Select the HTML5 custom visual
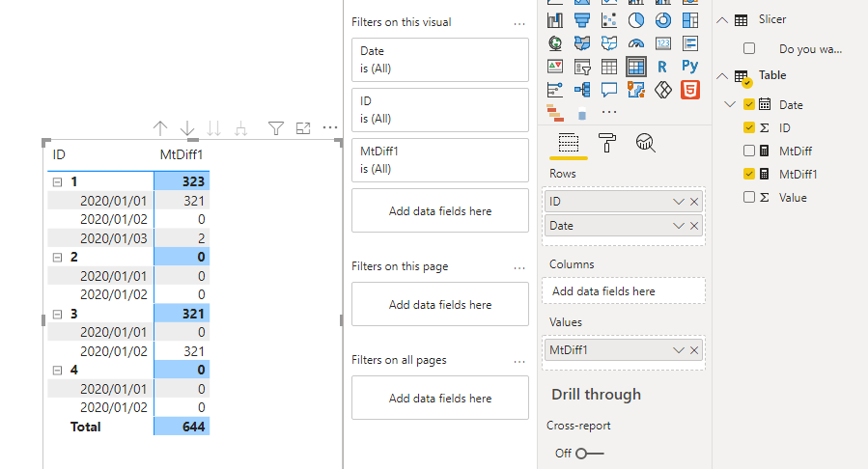The width and height of the screenshot is (868, 469). [x=690, y=90]
